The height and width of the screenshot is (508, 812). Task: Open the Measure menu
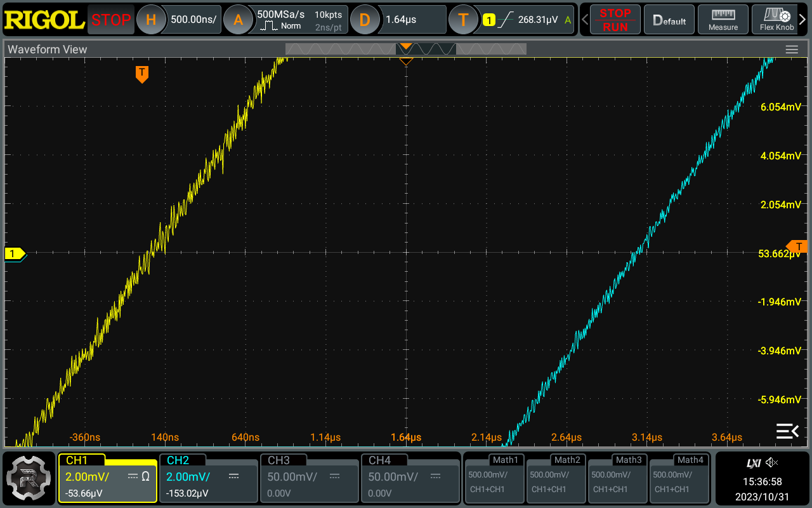(723, 19)
